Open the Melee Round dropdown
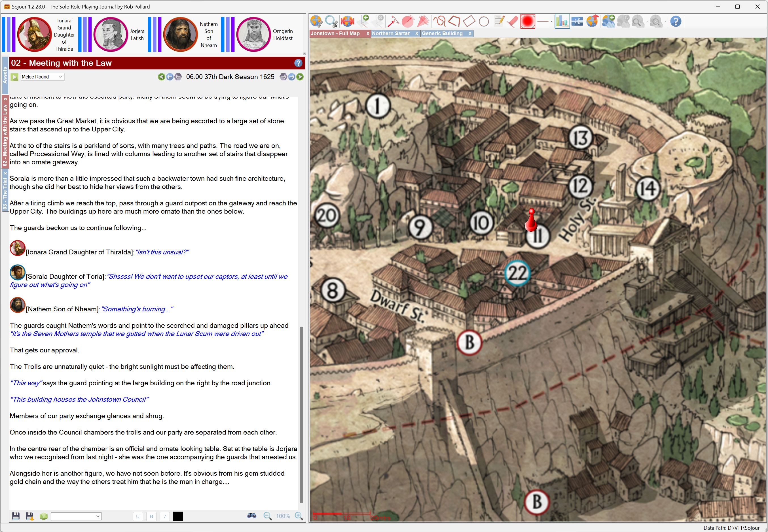 click(60, 77)
